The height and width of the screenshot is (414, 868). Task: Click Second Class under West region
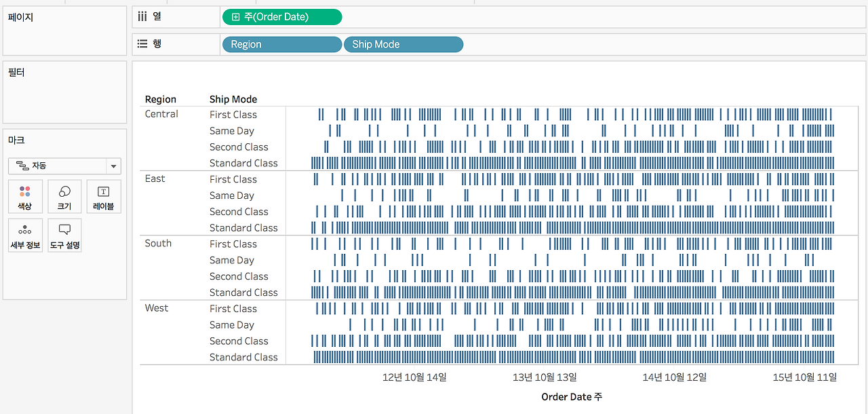tap(239, 341)
